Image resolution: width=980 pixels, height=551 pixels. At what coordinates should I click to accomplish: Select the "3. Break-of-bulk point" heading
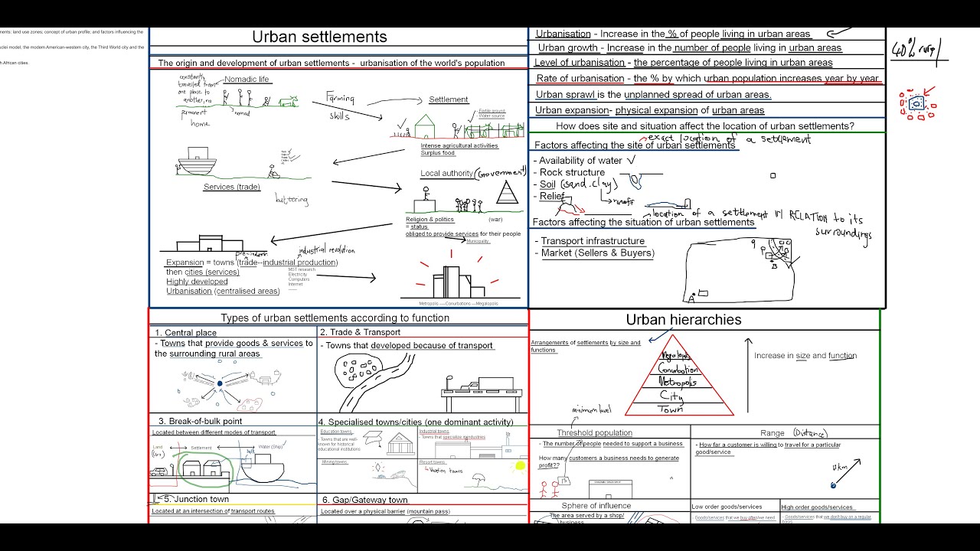200,421
